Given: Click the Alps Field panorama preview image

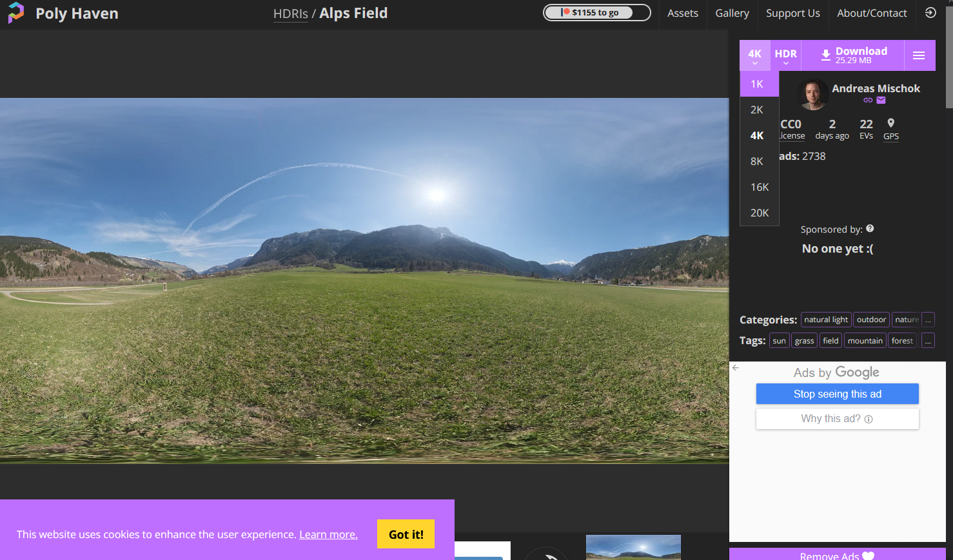Looking at the screenshot, I should [x=364, y=280].
